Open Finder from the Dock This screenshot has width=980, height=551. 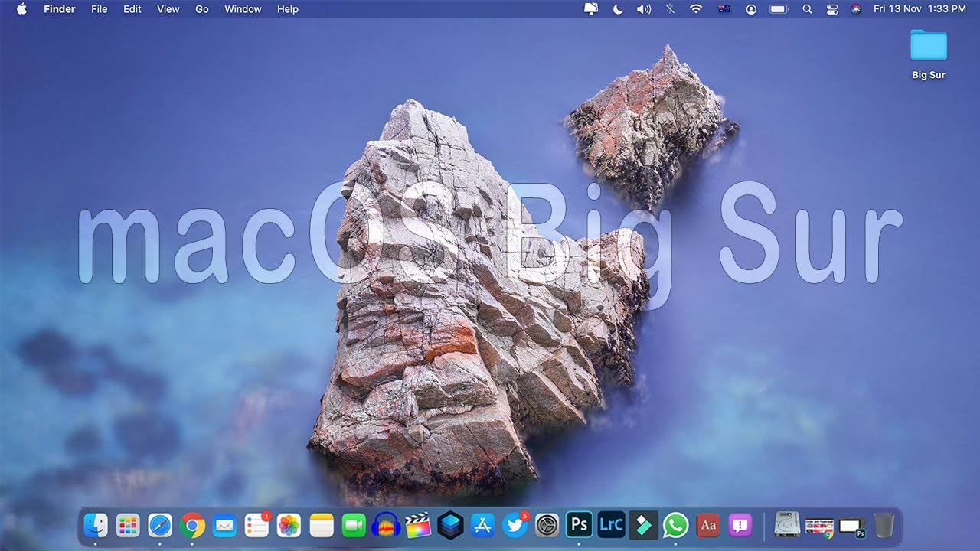click(96, 525)
